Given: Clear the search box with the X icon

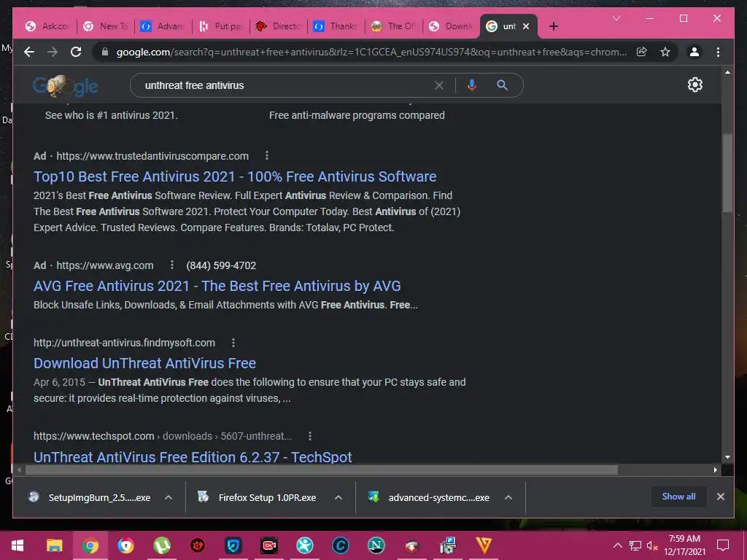Looking at the screenshot, I should tap(438, 85).
